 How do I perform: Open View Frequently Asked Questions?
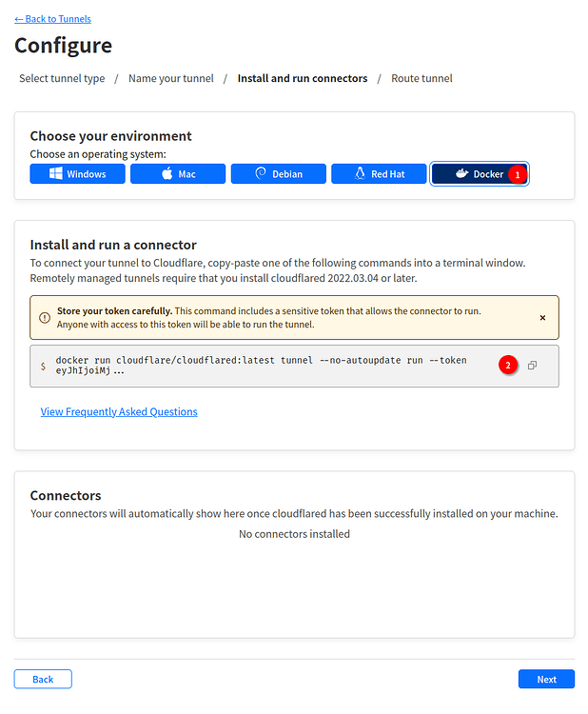pyautogui.click(x=119, y=411)
